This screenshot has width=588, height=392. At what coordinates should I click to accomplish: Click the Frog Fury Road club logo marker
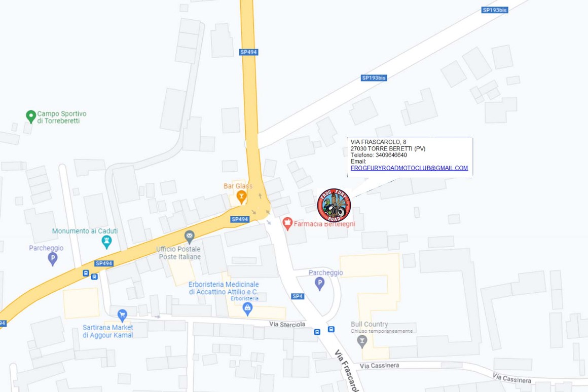pyautogui.click(x=334, y=206)
